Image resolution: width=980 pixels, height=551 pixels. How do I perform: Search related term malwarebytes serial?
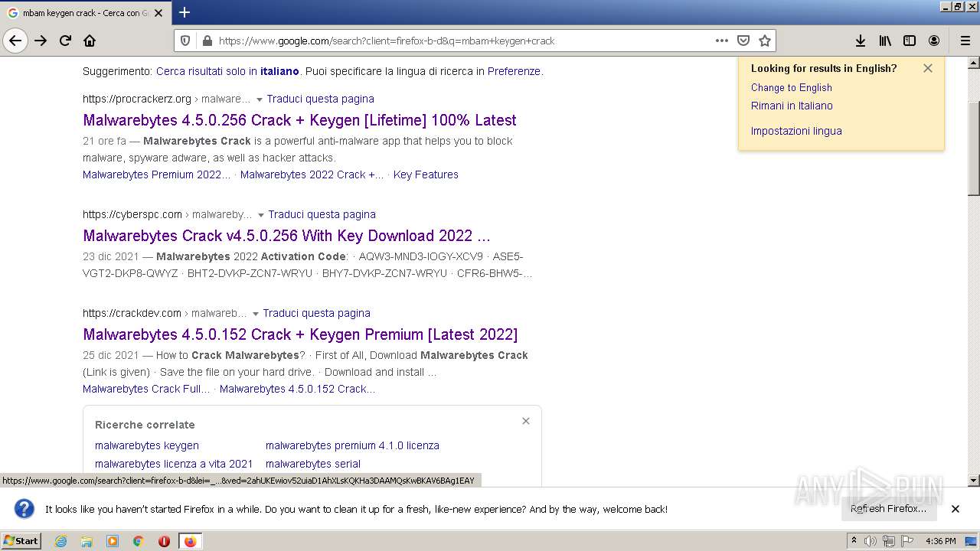point(313,464)
